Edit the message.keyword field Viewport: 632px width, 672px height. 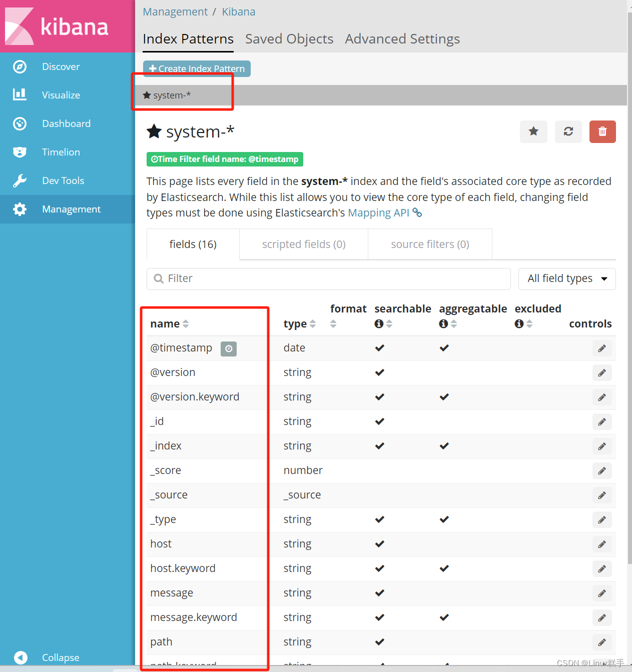[602, 618]
